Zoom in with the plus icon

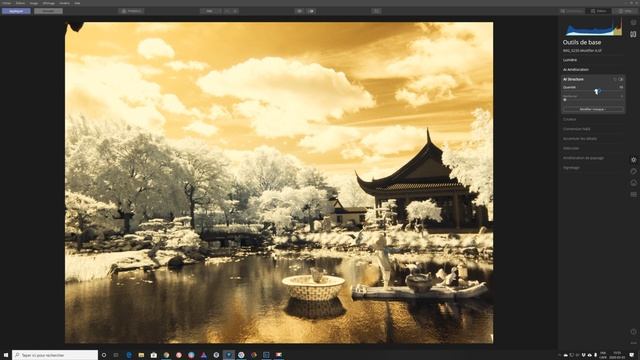pyautogui.click(x=235, y=11)
